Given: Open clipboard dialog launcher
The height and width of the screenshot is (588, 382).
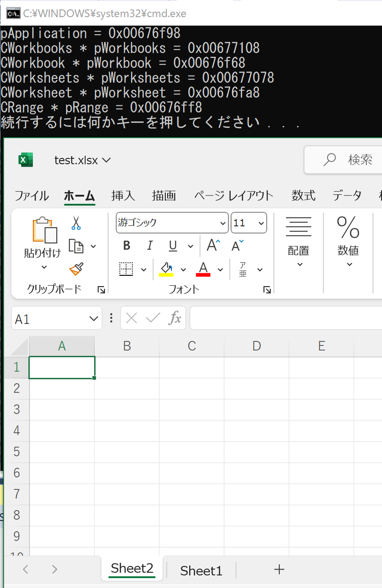Looking at the screenshot, I should (x=102, y=290).
